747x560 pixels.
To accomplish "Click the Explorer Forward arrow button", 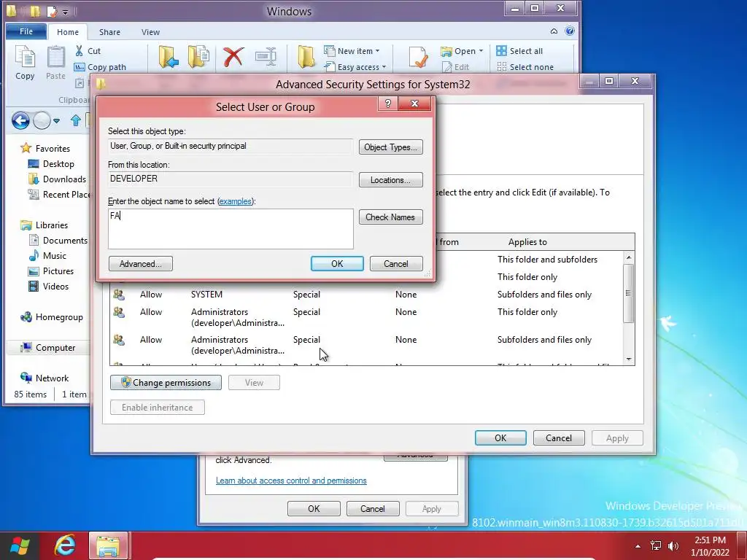I will coord(42,120).
